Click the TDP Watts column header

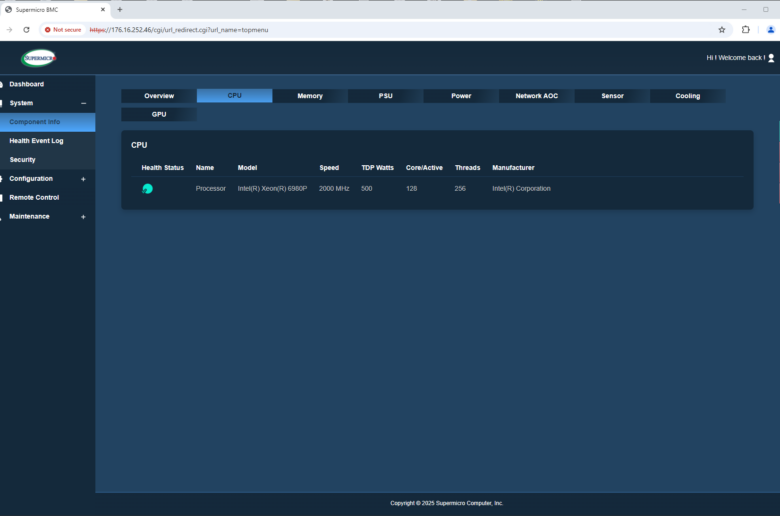pyautogui.click(x=377, y=168)
